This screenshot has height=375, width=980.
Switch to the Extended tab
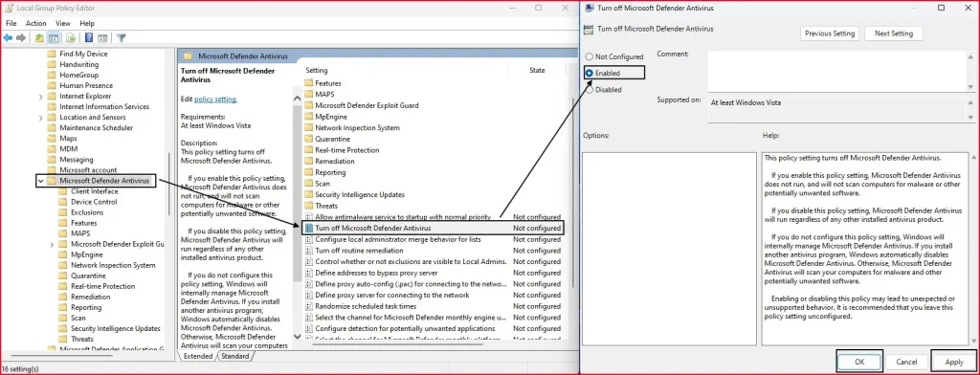pos(198,356)
